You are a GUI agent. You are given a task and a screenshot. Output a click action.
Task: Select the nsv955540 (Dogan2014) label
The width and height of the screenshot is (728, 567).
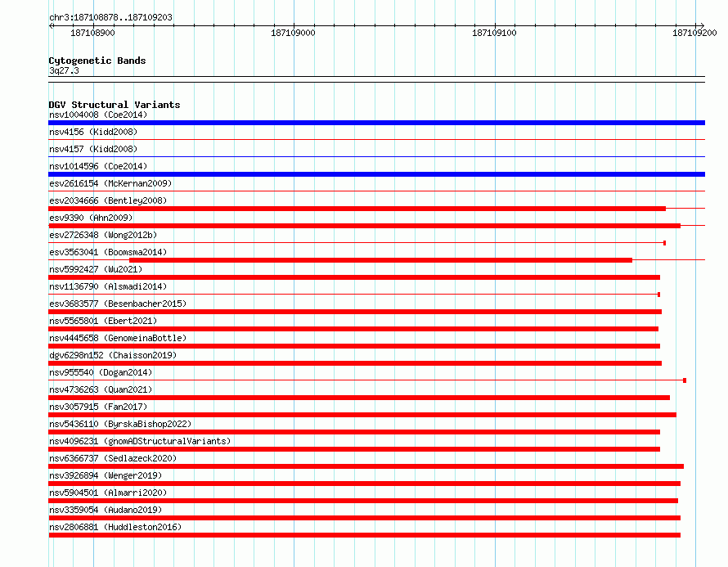(x=101, y=372)
